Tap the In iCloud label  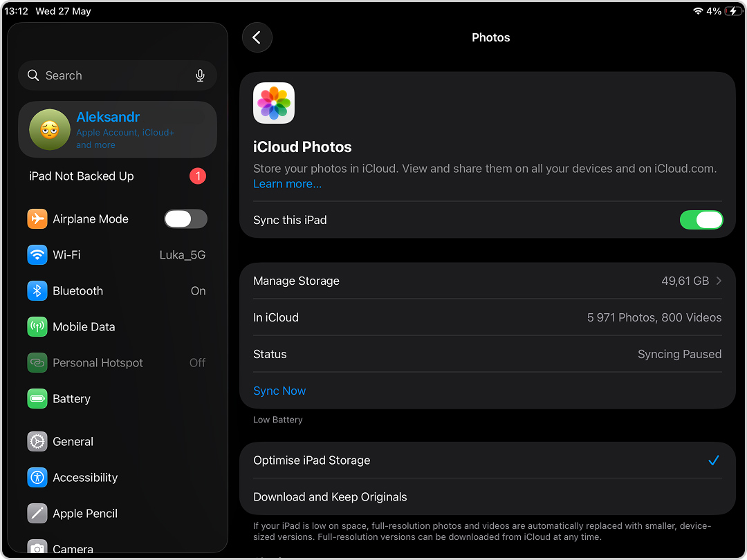276,317
